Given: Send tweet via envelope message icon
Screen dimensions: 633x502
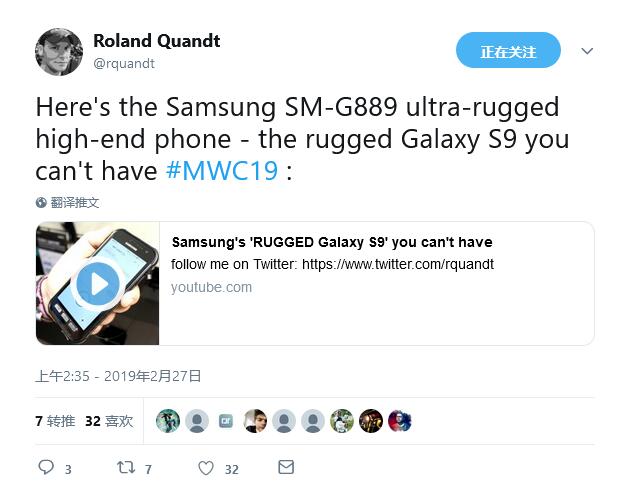Looking at the screenshot, I should (x=286, y=467).
